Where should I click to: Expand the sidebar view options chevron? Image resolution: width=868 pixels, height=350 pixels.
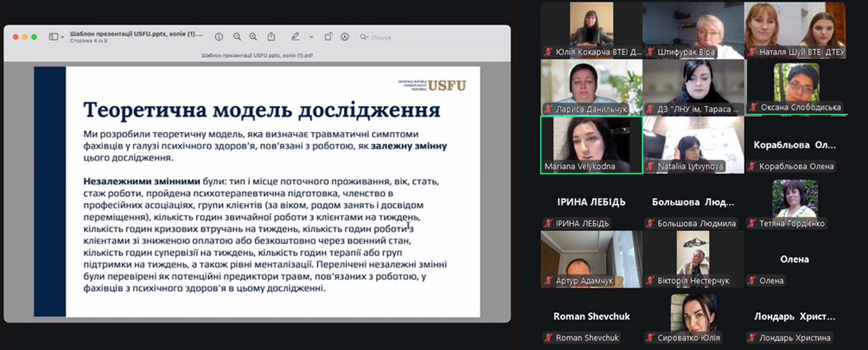[x=62, y=37]
